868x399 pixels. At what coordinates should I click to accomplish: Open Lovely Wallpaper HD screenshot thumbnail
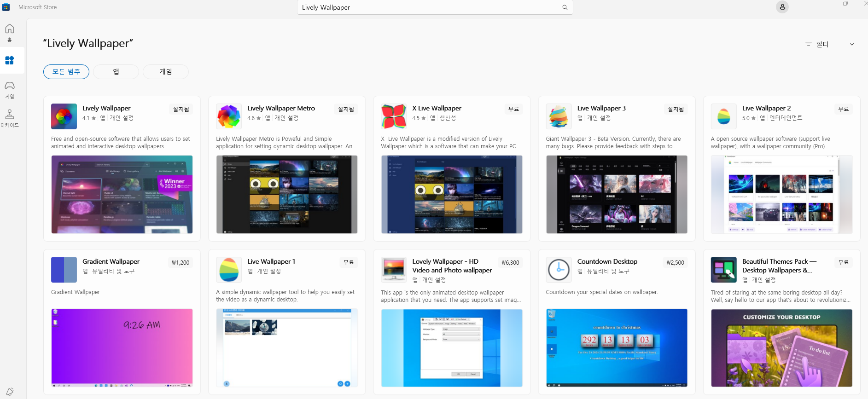(452, 348)
